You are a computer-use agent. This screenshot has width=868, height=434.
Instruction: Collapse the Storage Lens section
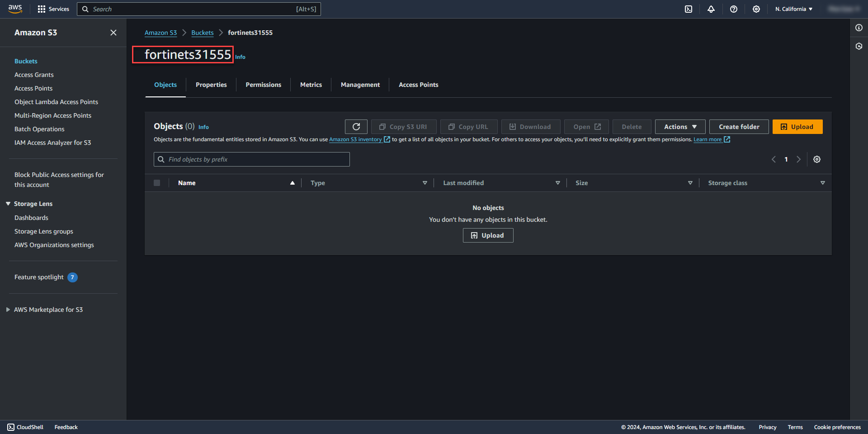coord(8,204)
